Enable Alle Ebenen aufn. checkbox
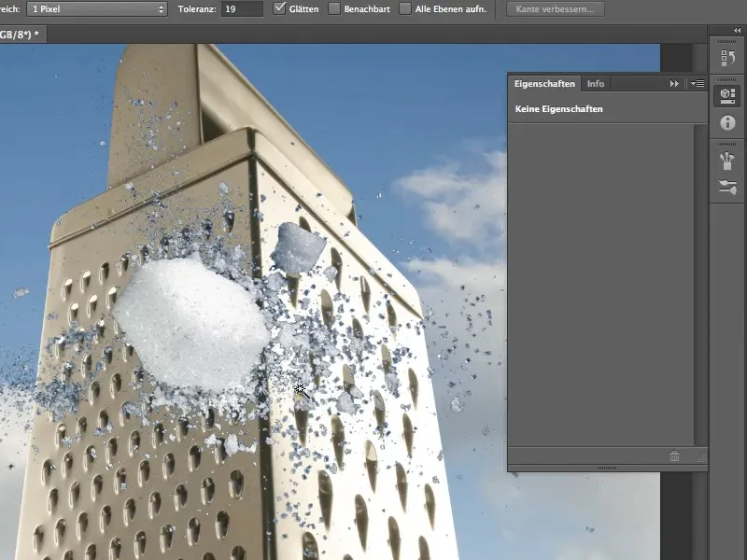Viewport: 747px width, 560px height. click(x=405, y=8)
